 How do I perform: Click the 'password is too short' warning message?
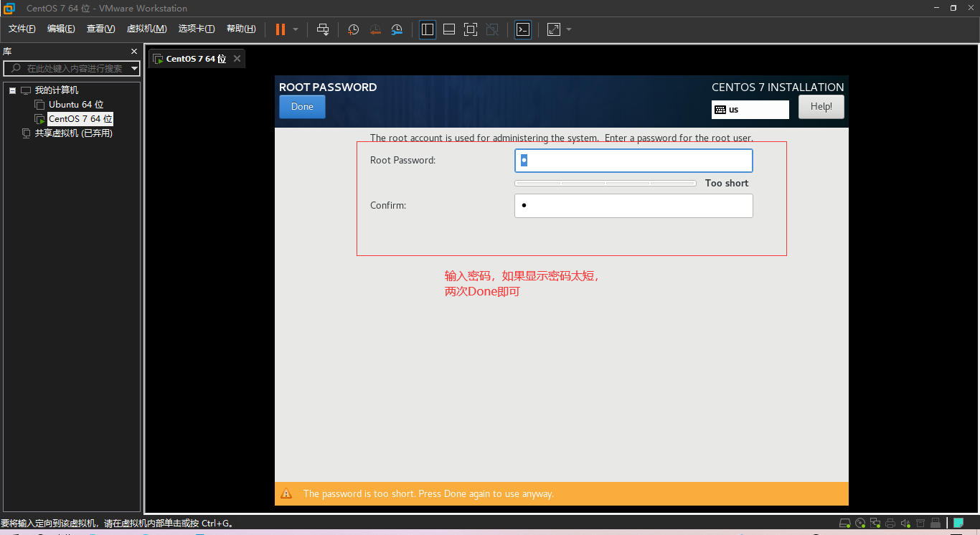point(428,494)
